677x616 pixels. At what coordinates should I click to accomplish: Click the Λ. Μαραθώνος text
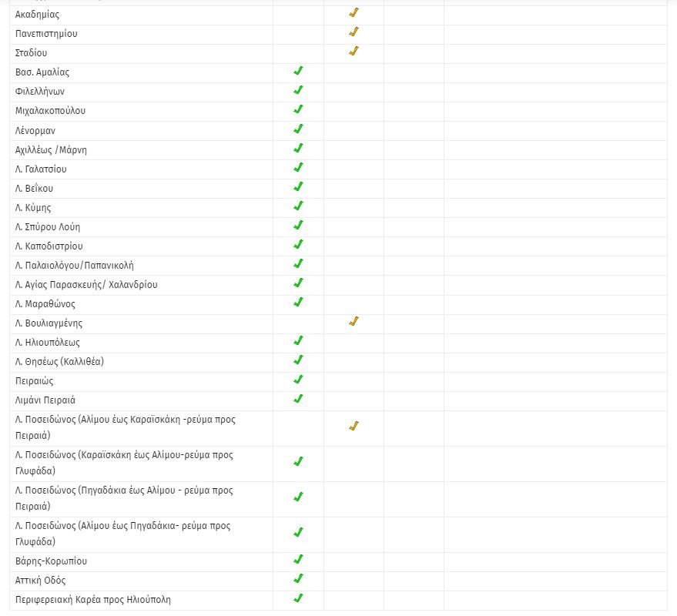(x=45, y=304)
